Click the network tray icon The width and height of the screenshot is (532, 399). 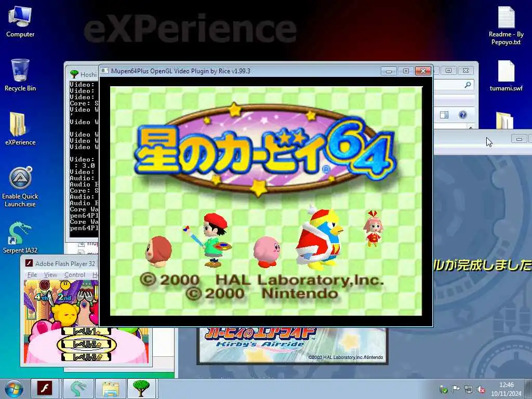coord(469,390)
